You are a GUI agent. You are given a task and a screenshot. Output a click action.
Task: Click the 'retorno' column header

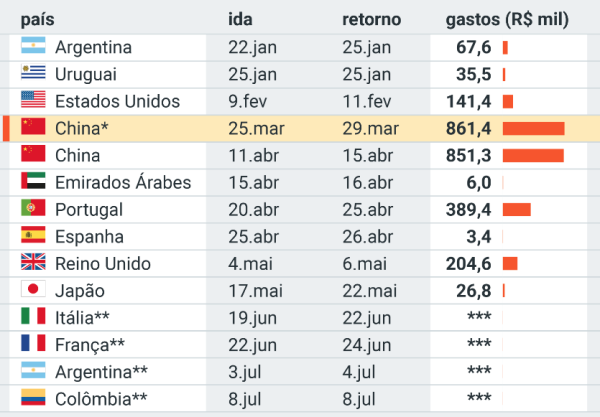tap(371, 20)
